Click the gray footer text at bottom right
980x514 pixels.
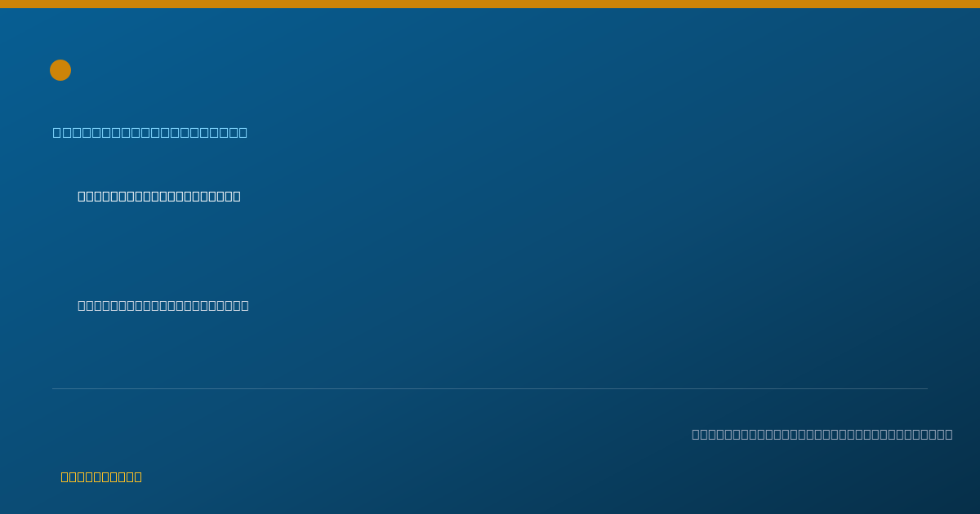coord(822,434)
